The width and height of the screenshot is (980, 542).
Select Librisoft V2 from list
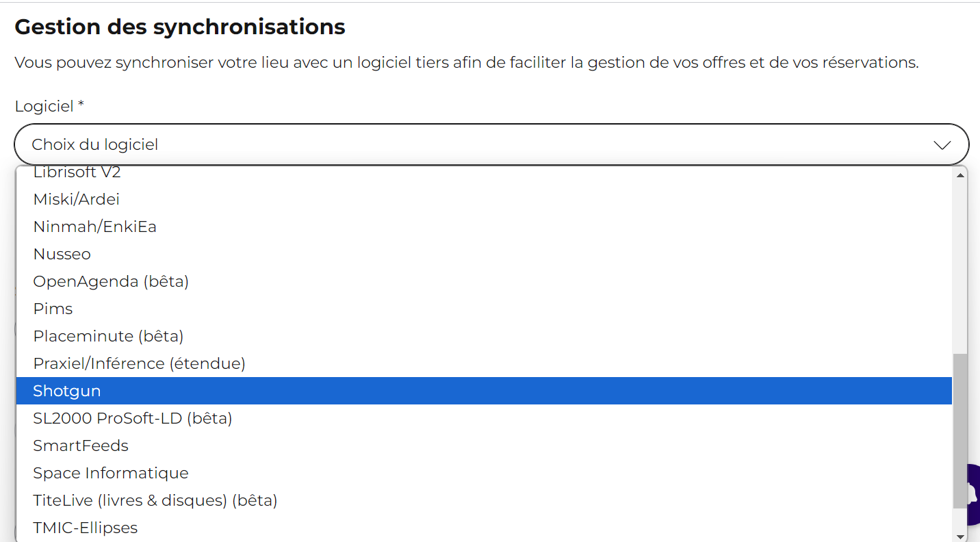click(484, 175)
